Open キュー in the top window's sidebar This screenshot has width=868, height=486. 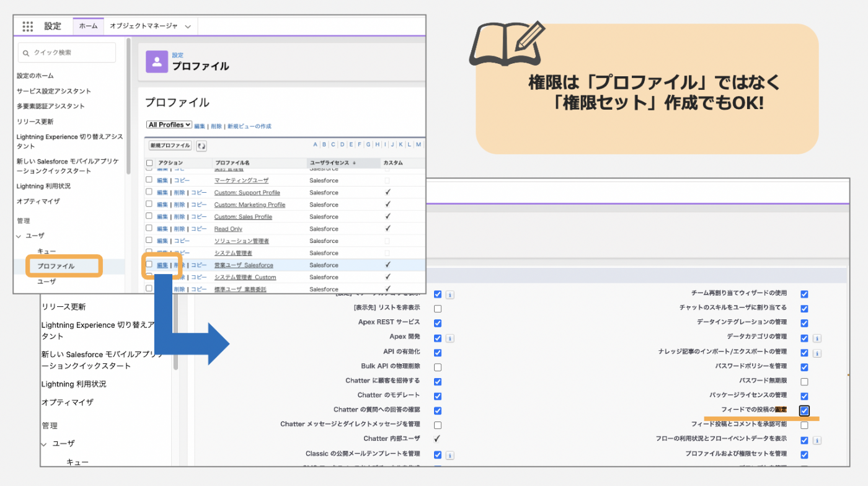(x=46, y=251)
